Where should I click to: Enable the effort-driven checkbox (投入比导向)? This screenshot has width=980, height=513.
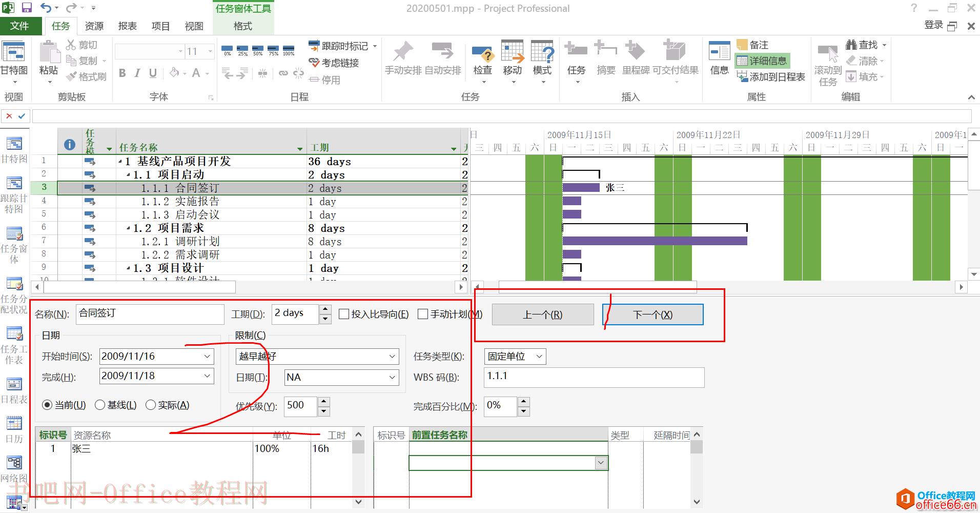(x=344, y=314)
